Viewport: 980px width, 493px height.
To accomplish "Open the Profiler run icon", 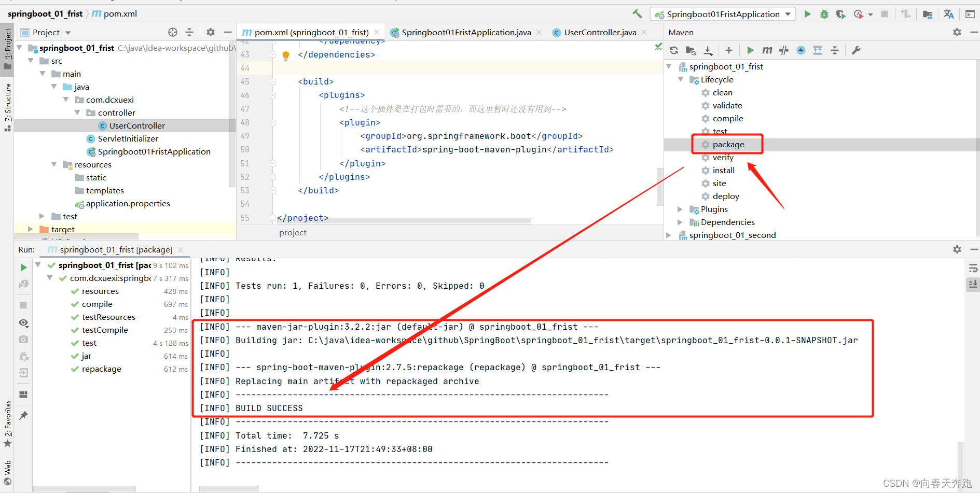I will point(859,14).
